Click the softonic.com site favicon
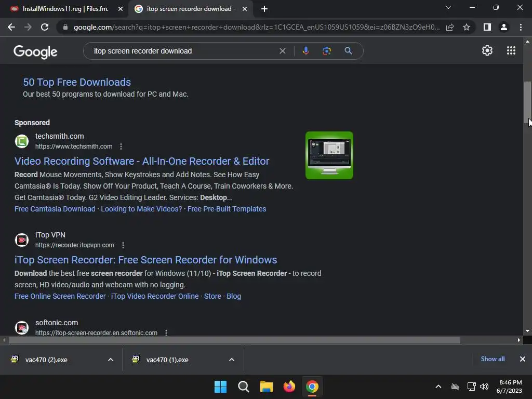 tap(22, 327)
